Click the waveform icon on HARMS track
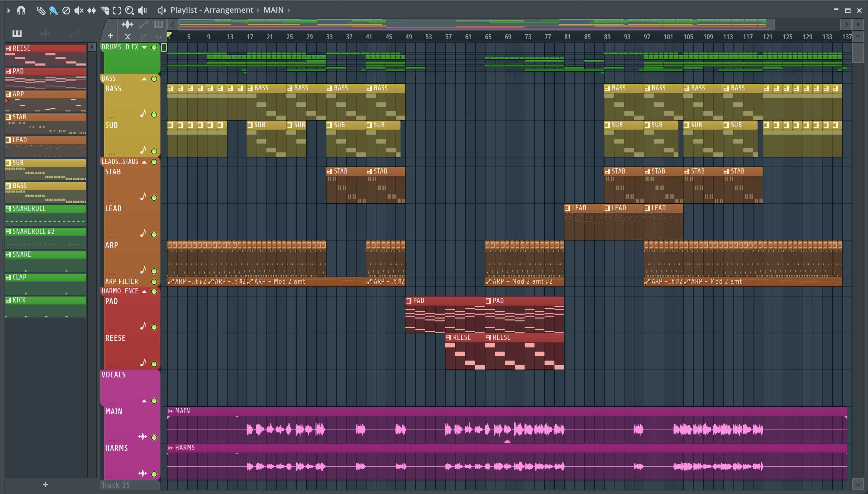The width and height of the screenshot is (868, 494). (x=143, y=473)
